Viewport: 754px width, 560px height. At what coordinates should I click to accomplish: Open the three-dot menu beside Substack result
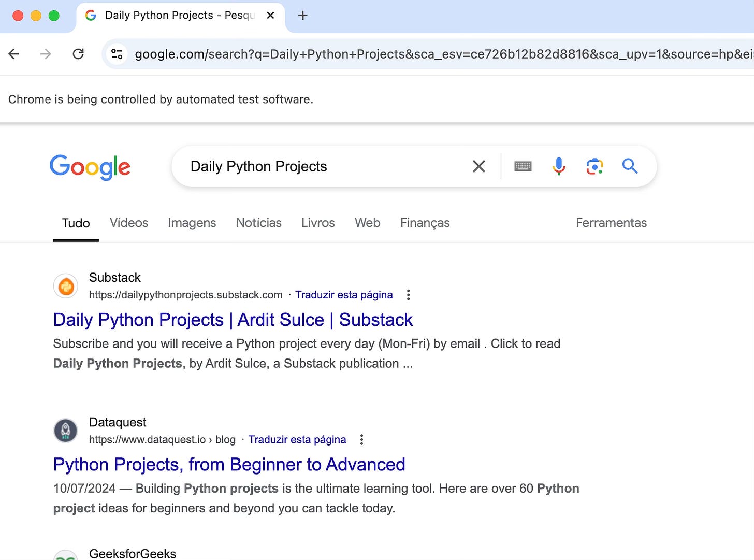coord(408,294)
